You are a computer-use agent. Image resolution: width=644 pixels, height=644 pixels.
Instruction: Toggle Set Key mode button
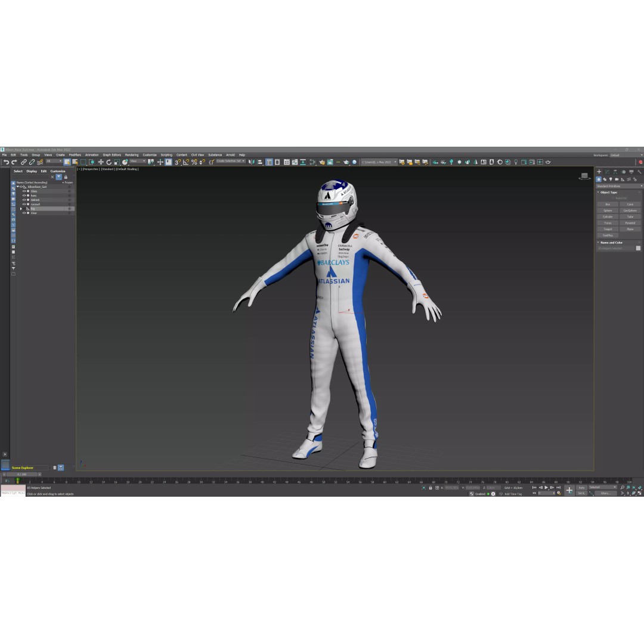pyautogui.click(x=581, y=493)
